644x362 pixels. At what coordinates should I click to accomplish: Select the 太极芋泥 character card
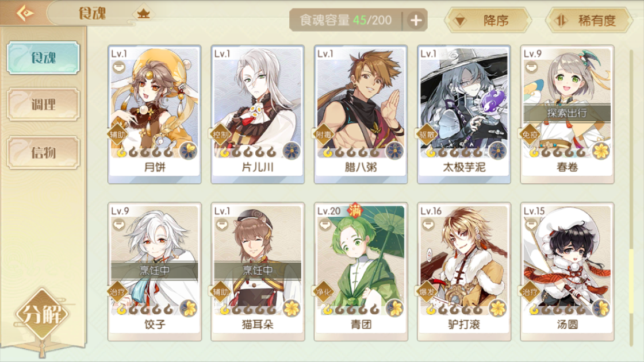pyautogui.click(x=464, y=114)
